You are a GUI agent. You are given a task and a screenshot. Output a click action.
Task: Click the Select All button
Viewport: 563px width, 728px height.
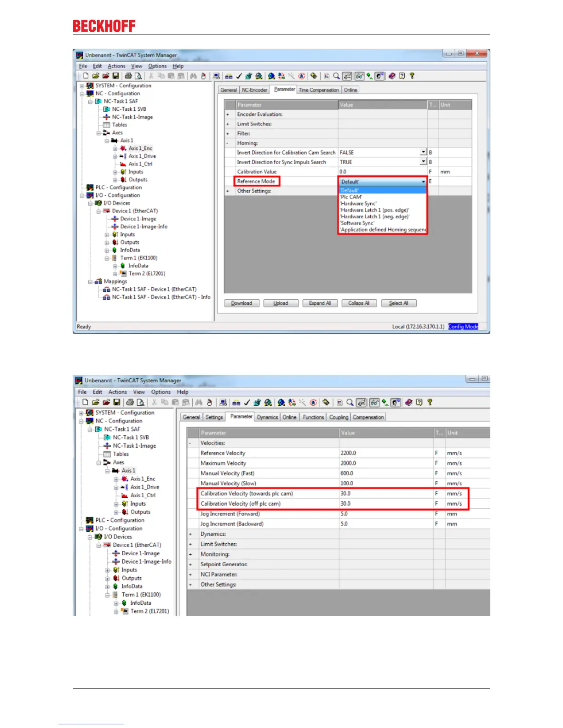click(x=398, y=303)
